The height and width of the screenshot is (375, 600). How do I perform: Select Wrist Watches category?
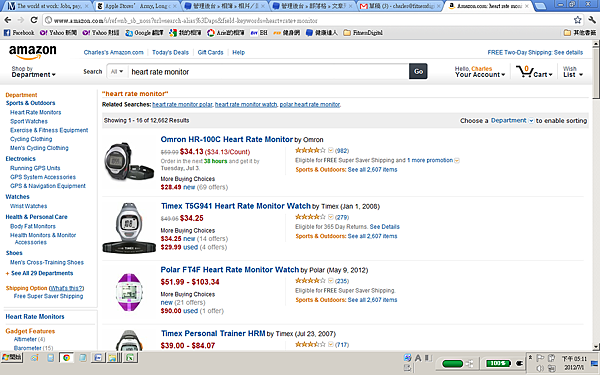(x=28, y=206)
